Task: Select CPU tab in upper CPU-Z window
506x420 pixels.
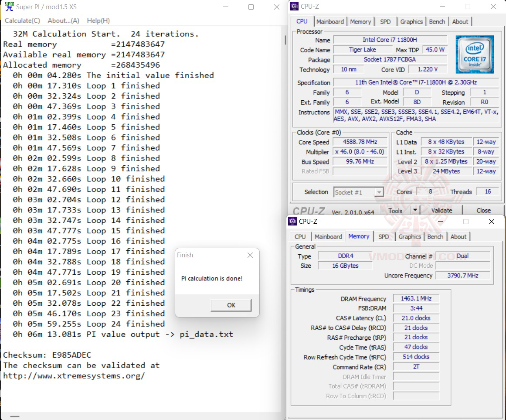Action: pyautogui.click(x=302, y=21)
